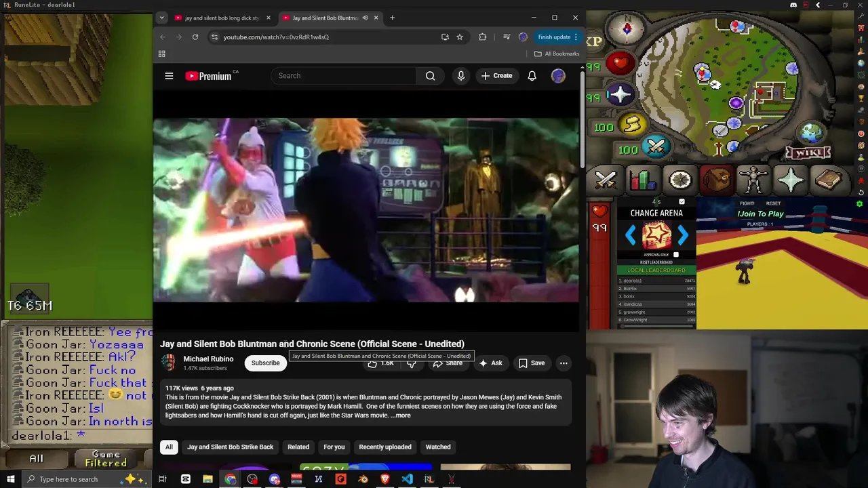Open the more actions menu under the video
The width and height of the screenshot is (868, 488).
pyautogui.click(x=564, y=363)
